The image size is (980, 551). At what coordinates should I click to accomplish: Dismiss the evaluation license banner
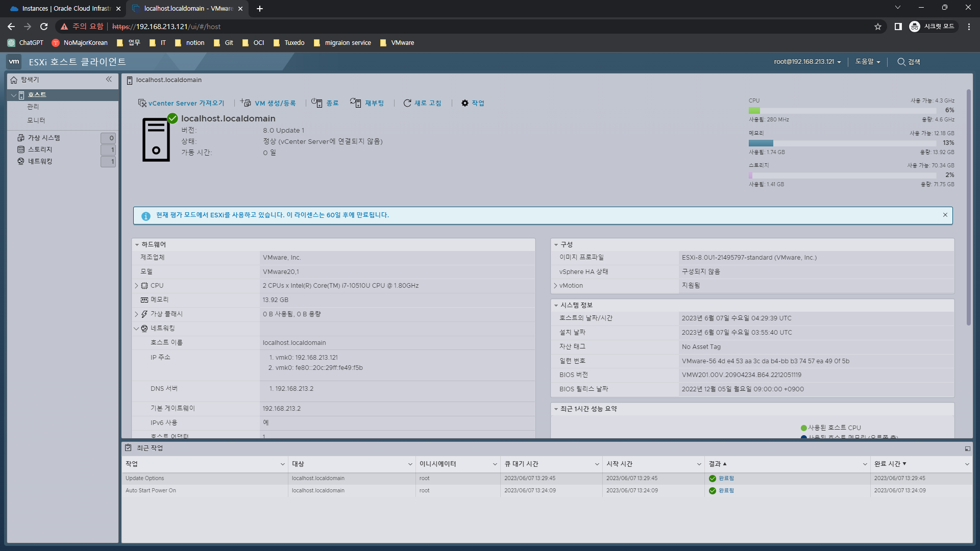945,215
